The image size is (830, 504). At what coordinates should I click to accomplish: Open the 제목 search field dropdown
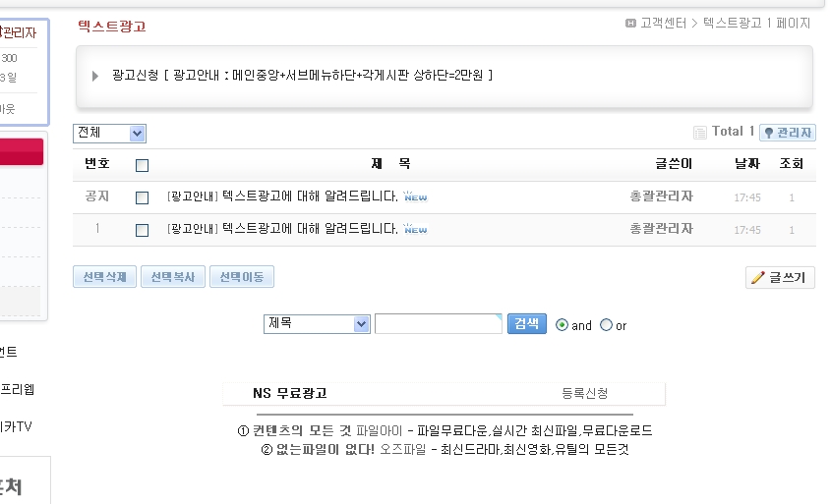(x=316, y=324)
